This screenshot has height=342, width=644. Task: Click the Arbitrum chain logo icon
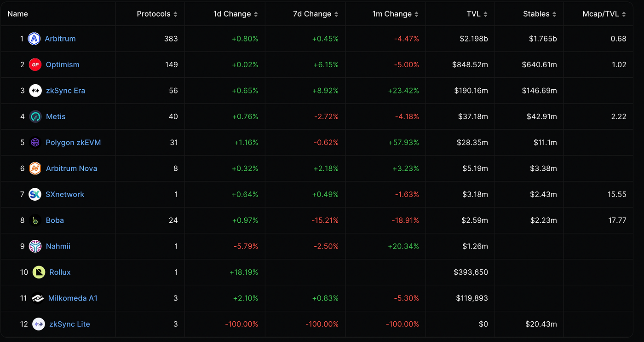pos(34,39)
